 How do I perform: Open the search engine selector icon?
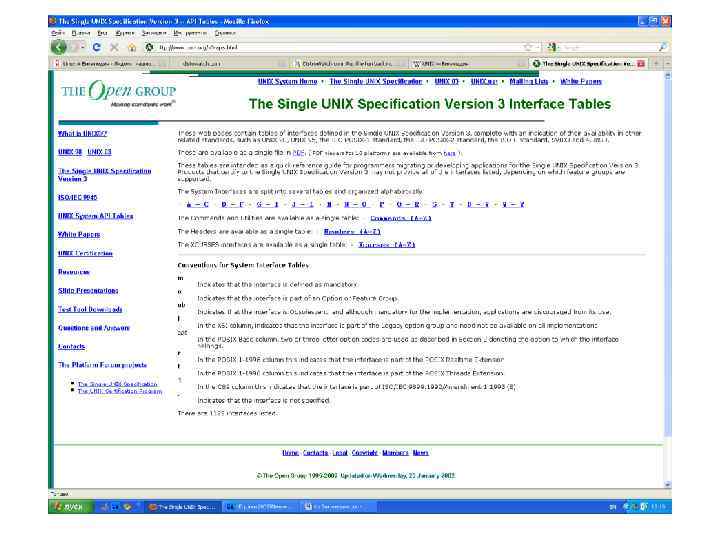coord(552,47)
